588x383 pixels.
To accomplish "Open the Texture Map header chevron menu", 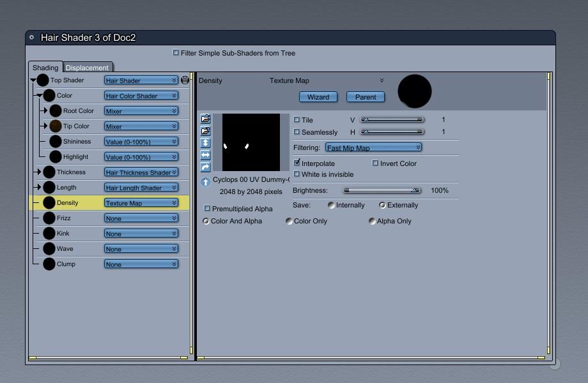I will click(382, 80).
